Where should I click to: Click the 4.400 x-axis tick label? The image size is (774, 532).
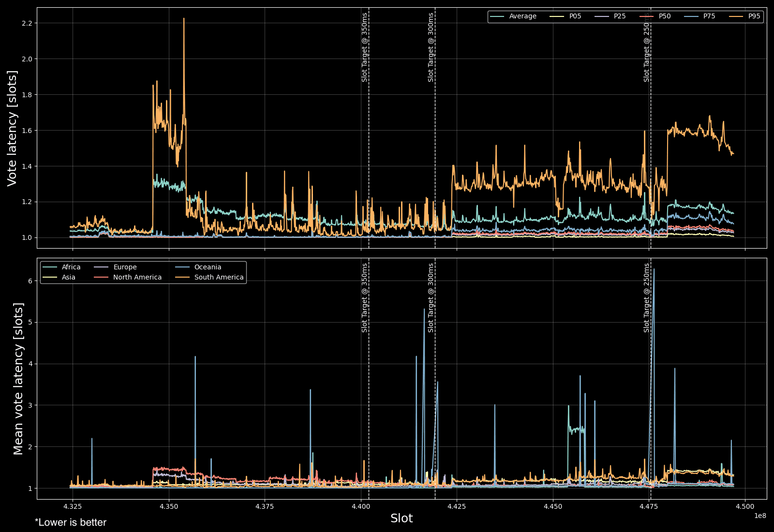tap(361, 507)
